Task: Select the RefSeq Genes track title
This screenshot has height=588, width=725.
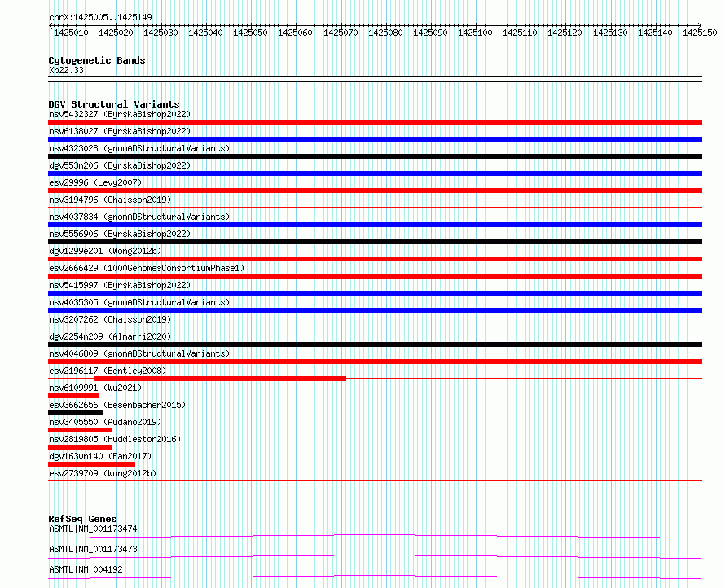Action: (82, 519)
